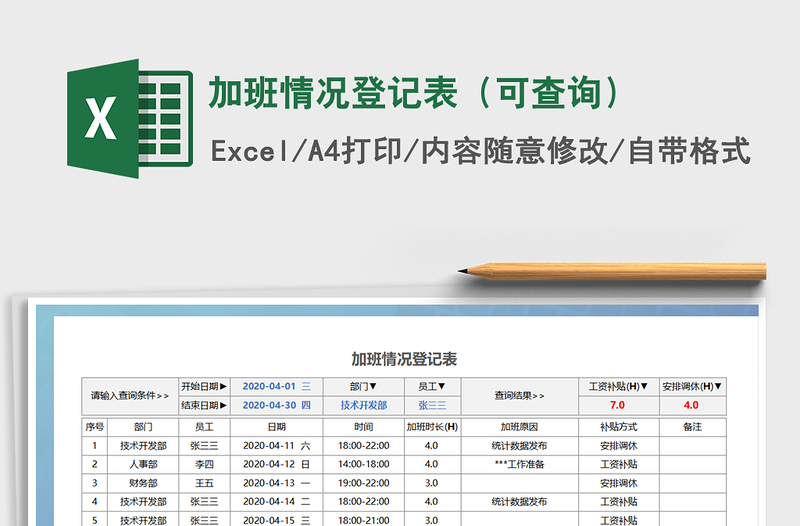This screenshot has height=526, width=800.
Task: Click the 结束日期▶ label
Action: [204, 405]
